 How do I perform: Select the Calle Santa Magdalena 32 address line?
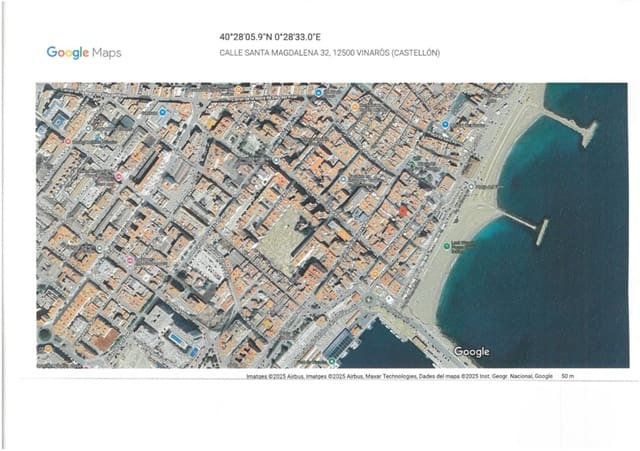(x=329, y=53)
